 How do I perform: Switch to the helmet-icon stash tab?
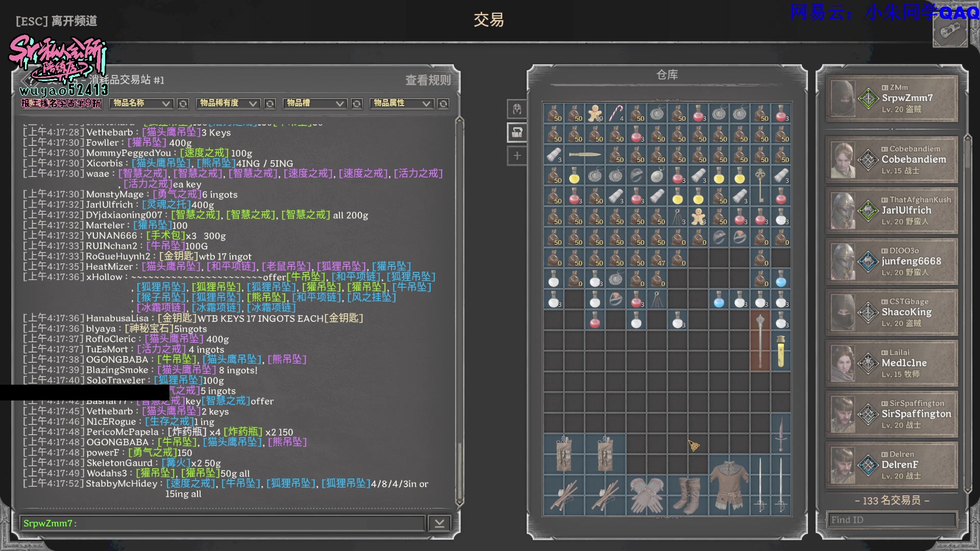coord(517,109)
